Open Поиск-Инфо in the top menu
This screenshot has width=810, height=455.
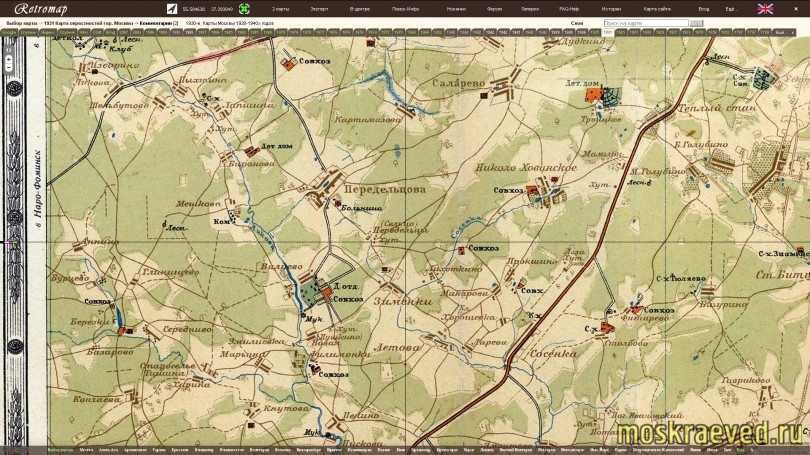[406, 9]
